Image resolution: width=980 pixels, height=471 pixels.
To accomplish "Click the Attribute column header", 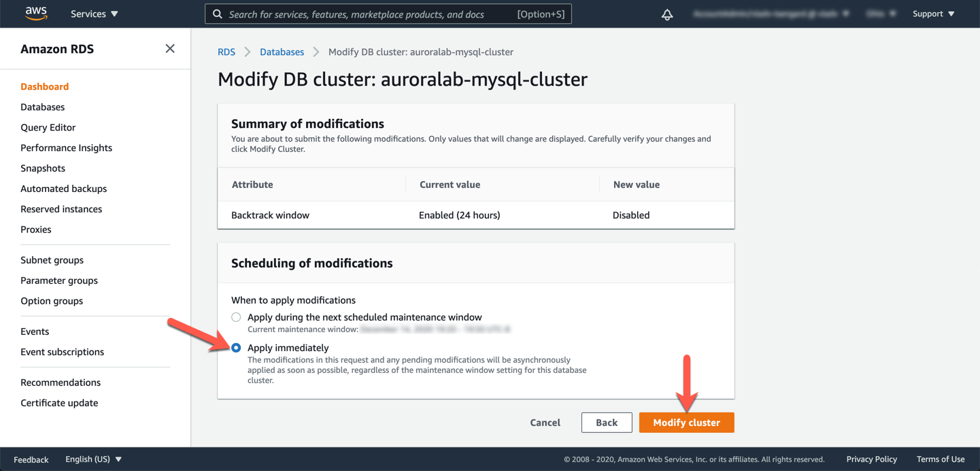I will tap(252, 184).
